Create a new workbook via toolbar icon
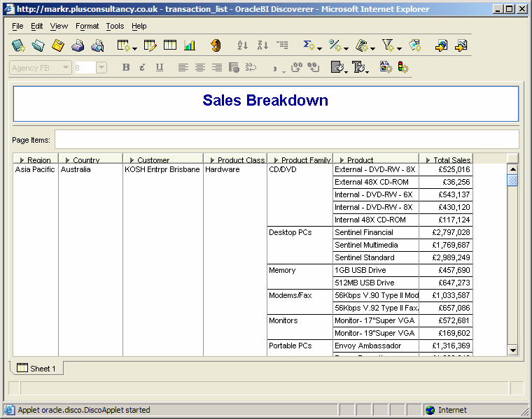Viewport: 532px width, 419px height. (x=18, y=45)
